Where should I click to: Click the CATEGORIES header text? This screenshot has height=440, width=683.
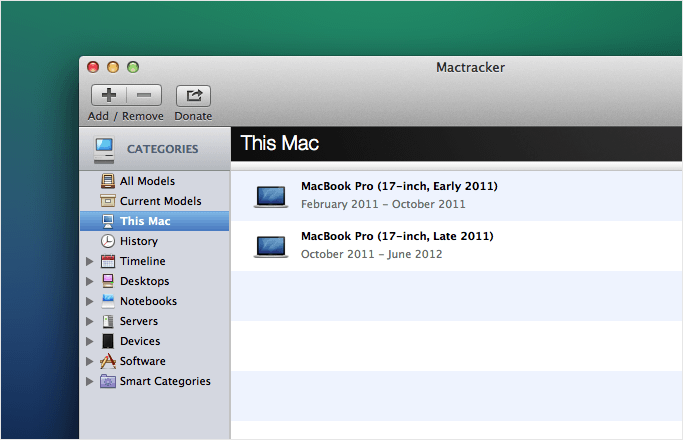(x=162, y=149)
